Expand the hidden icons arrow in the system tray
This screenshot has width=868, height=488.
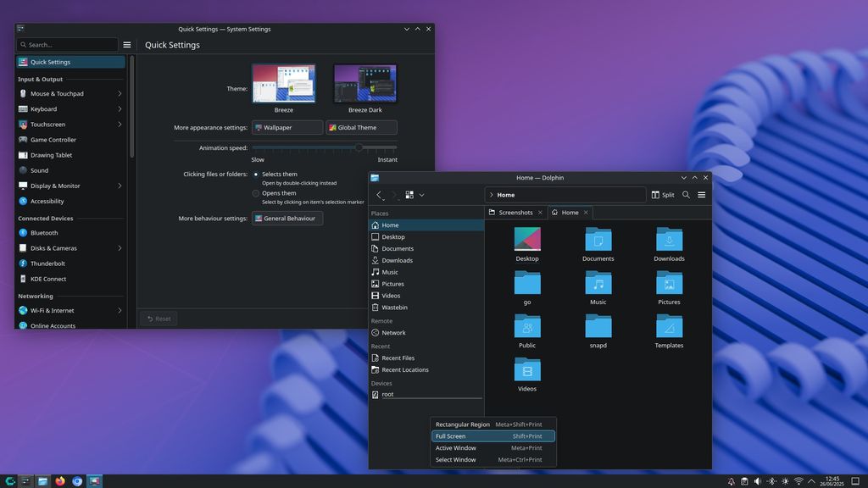(810, 480)
